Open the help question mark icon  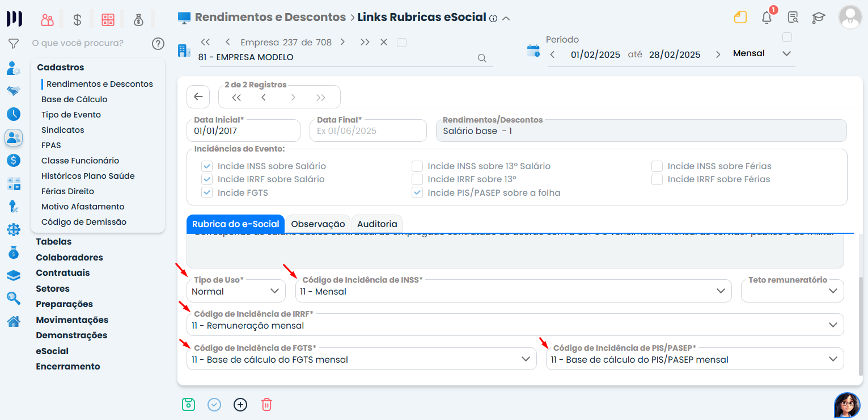coord(158,43)
